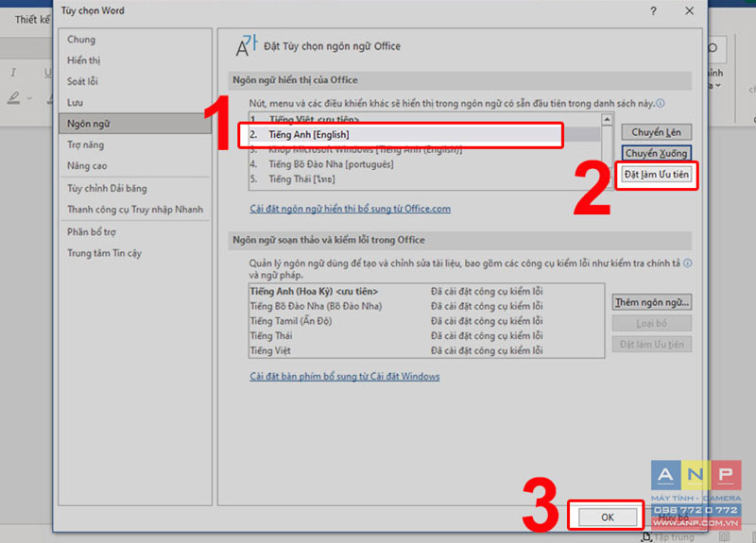Select Tiếng Bồ Đào Nha (Bồ Đào Nha) authoring language
Viewport: 756px width, 543px height.
pyautogui.click(x=426, y=306)
